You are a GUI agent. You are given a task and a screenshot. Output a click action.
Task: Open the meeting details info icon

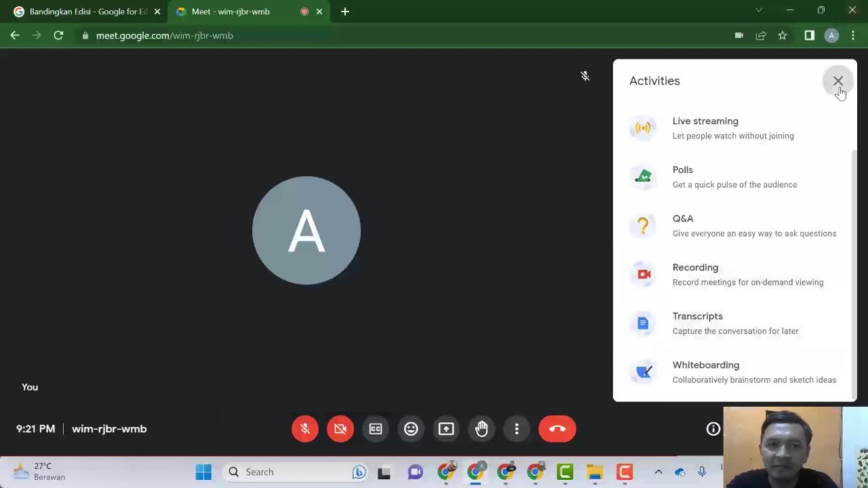(x=713, y=428)
